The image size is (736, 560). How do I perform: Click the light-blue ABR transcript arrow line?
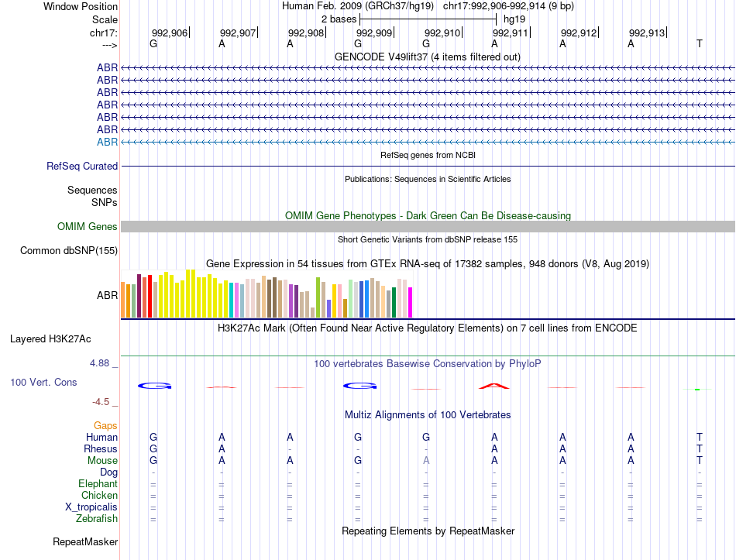(x=428, y=142)
